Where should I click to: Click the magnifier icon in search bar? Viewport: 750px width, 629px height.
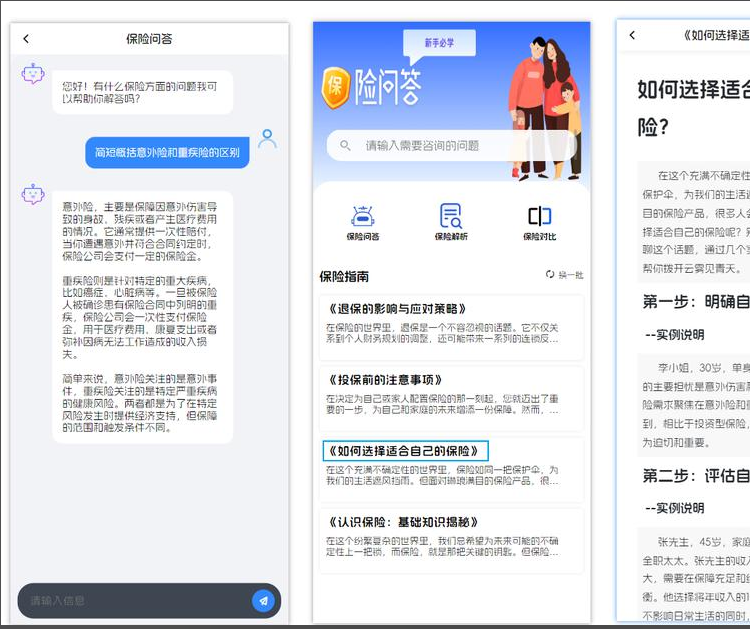click(345, 146)
